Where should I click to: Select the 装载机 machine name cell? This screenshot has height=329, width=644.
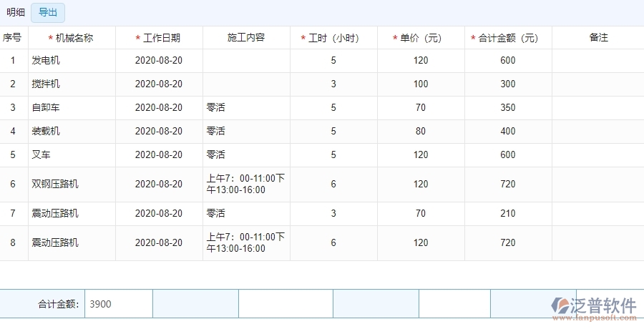(x=46, y=132)
